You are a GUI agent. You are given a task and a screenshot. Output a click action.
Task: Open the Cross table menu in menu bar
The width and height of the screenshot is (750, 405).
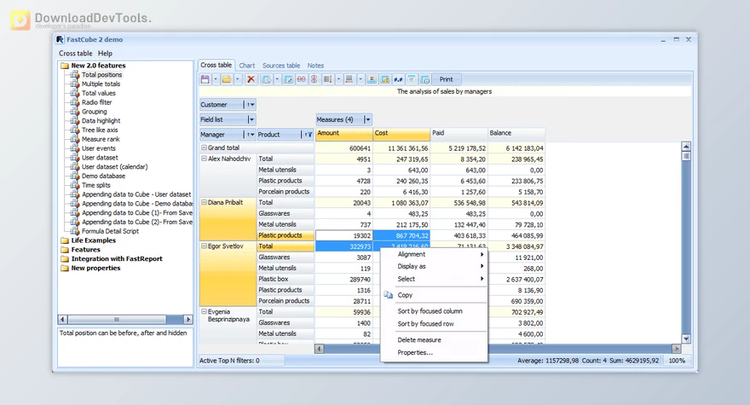76,54
